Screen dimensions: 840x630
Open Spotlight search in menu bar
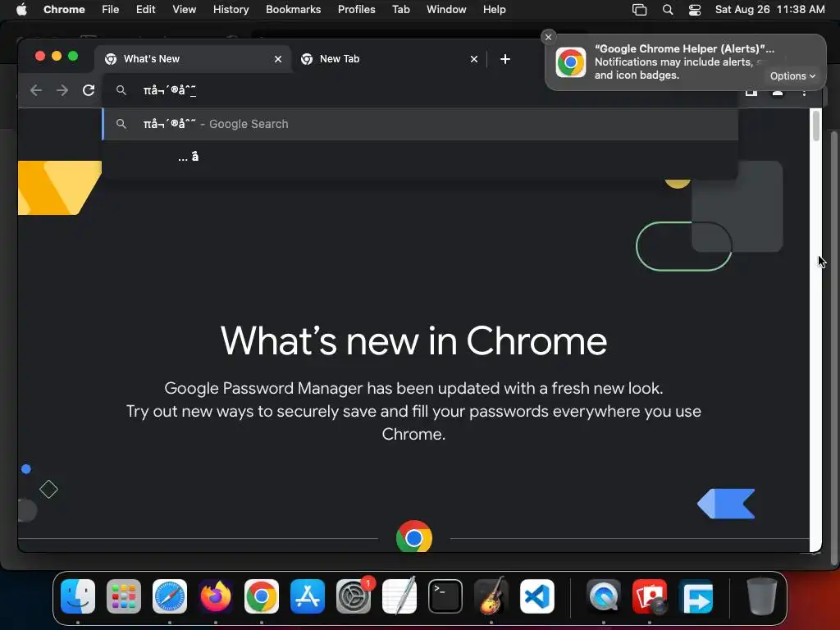click(x=668, y=10)
